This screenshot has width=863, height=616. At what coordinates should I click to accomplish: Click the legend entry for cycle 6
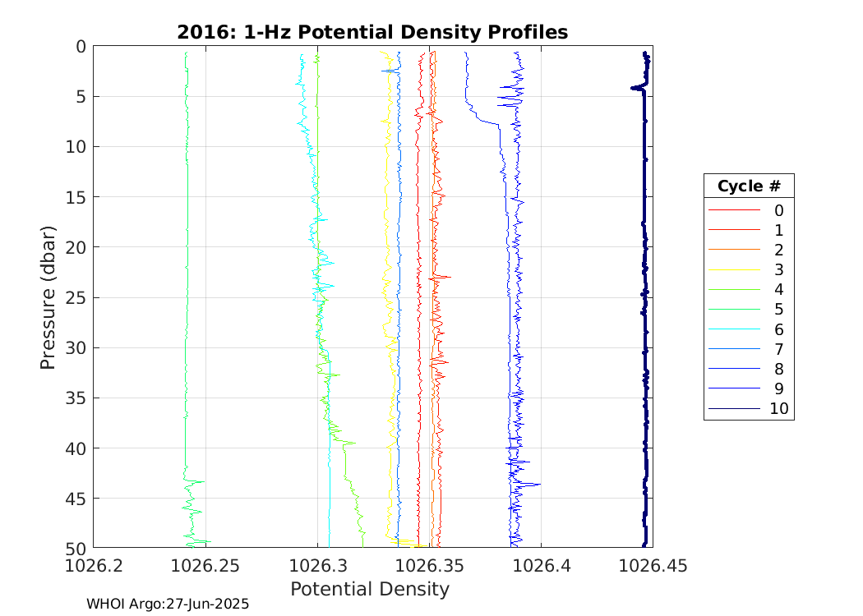coord(749,329)
